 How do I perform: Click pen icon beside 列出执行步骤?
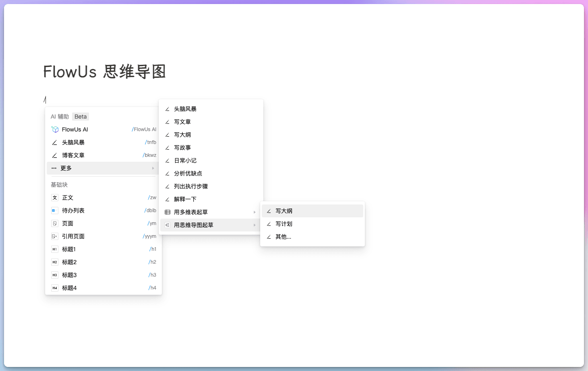pos(168,186)
